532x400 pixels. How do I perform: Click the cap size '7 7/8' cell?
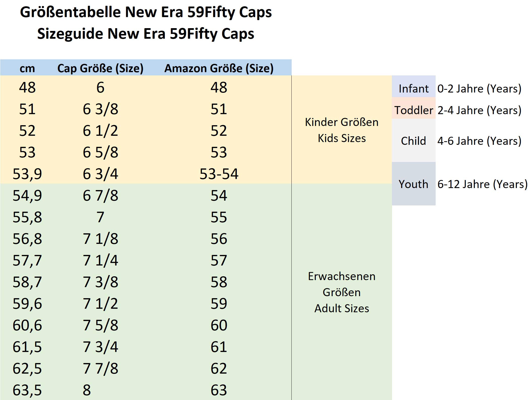point(100,368)
